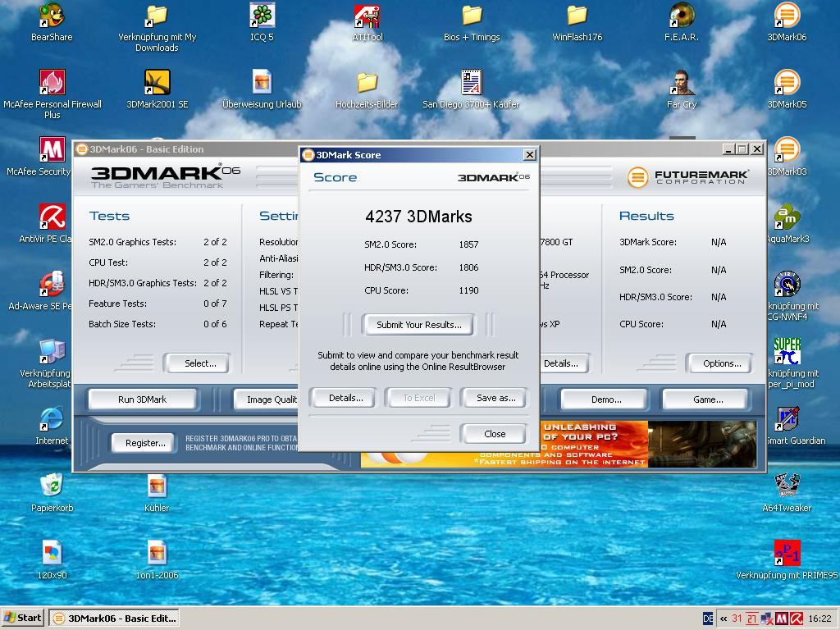Click the Demo button
840x630 pixels.
[x=606, y=399]
